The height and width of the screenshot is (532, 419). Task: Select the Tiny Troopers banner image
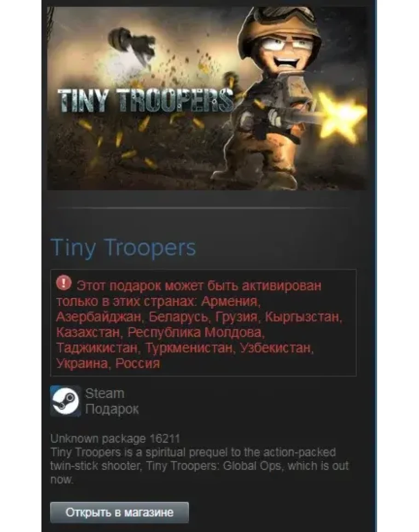pos(207,99)
